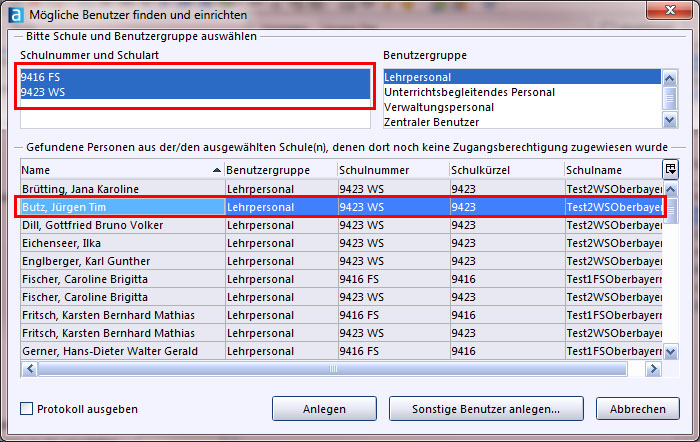Click Lehrpersonal cell in Eichenseer row
The height and width of the screenshot is (442, 700).
point(281,243)
